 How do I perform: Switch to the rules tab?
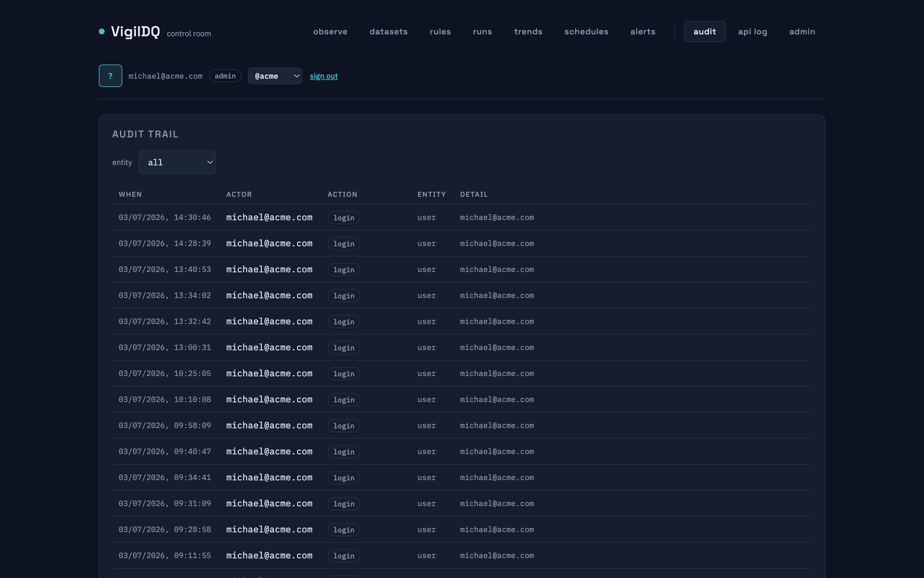tap(440, 31)
